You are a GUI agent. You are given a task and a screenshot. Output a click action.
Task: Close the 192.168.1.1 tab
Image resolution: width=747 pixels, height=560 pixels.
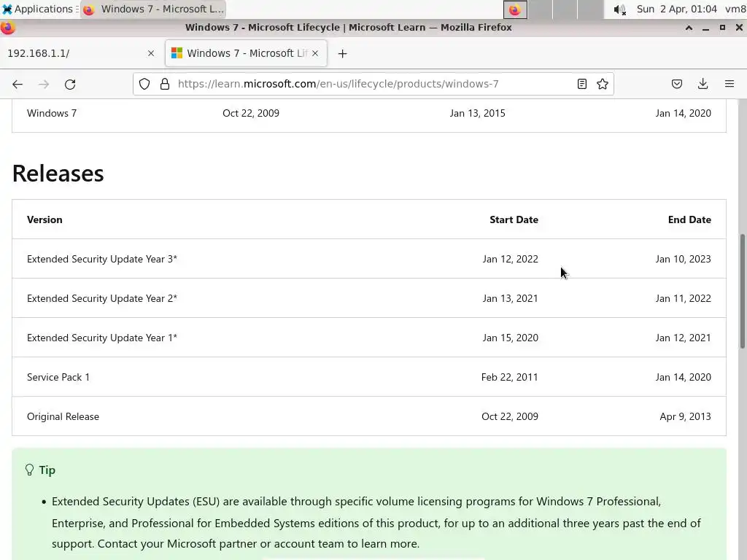point(151,53)
